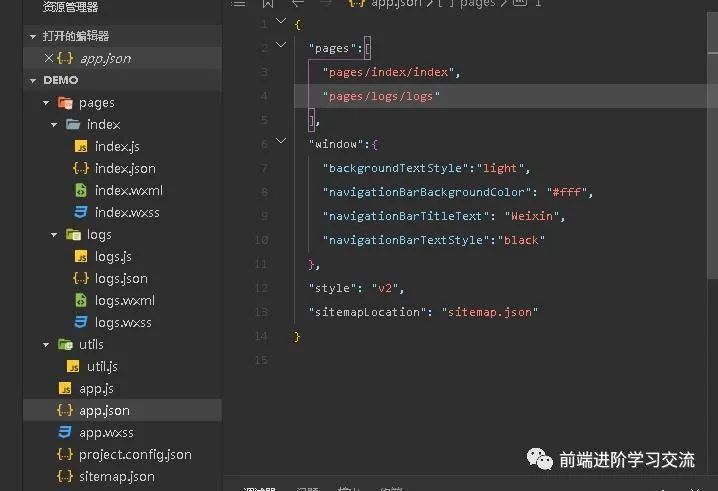
Task: Click the green utils folder icon
Action: click(66, 345)
